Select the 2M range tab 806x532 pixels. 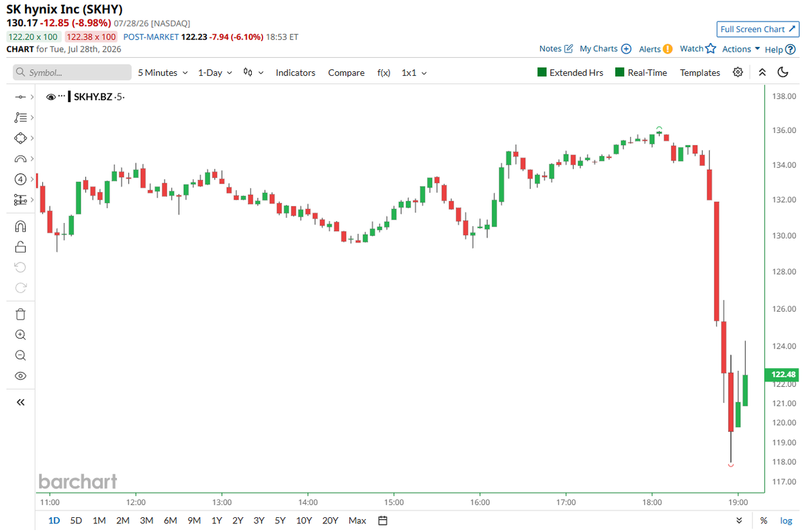(x=122, y=521)
